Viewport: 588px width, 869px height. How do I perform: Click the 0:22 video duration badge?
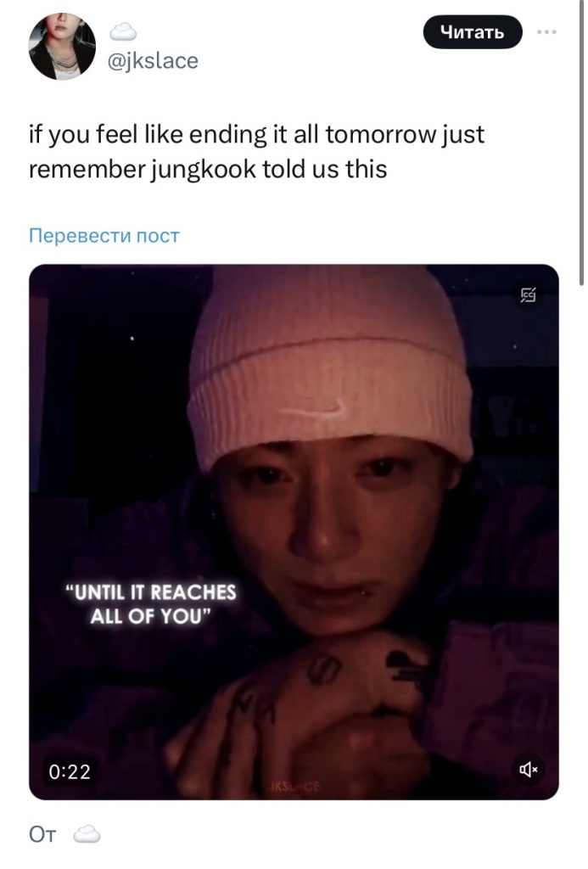(70, 771)
